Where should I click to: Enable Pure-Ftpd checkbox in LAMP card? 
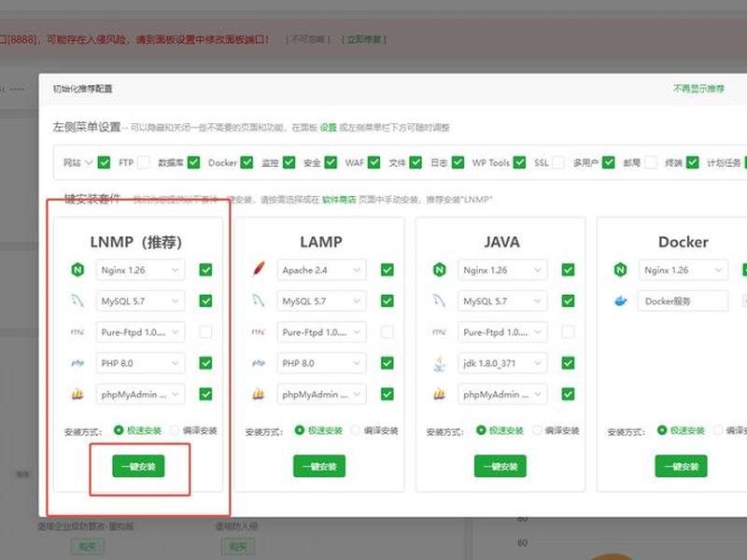pyautogui.click(x=387, y=332)
